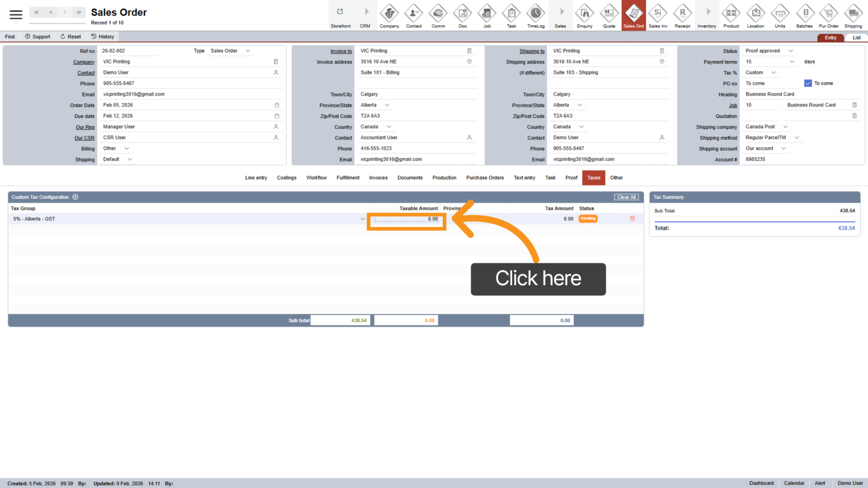868x488 pixels.
Task: Delete the Alberta GST tax row
Action: pyautogui.click(x=632, y=219)
